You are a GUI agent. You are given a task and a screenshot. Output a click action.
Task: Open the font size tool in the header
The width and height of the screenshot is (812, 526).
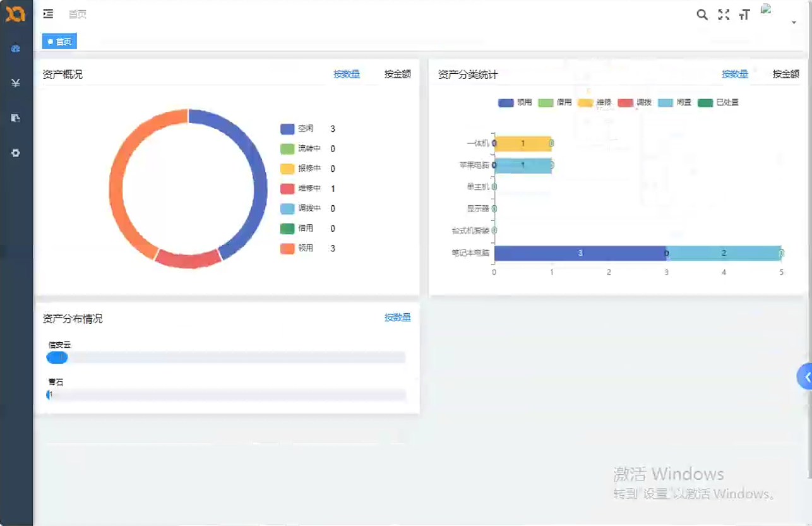(744, 15)
